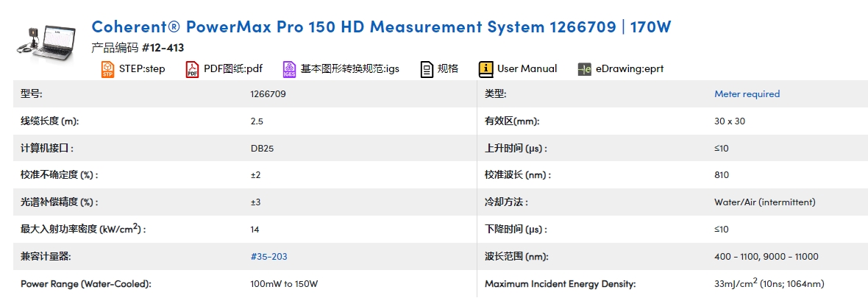
Task: Click the 上升时间 (μs) label
Action: coord(516,148)
